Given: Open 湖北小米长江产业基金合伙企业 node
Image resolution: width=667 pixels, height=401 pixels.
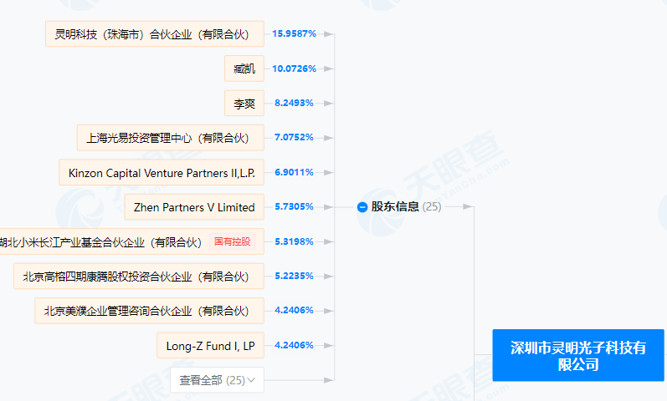Looking at the screenshot, I should [x=100, y=242].
